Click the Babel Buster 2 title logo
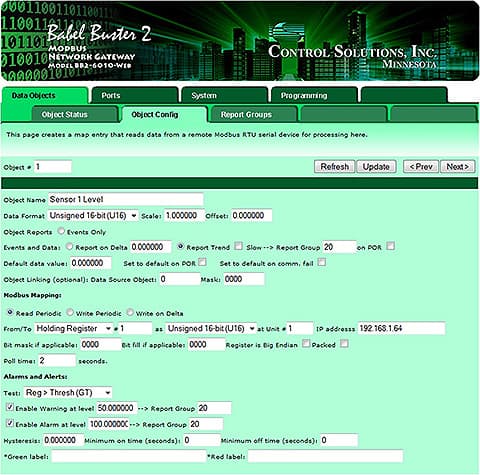480x475 pixels. pos(99,33)
